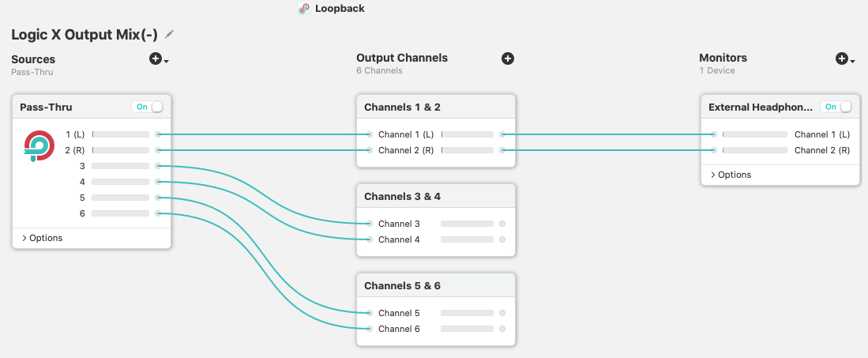Click the Logic X Output Mix(-) title

(x=85, y=35)
